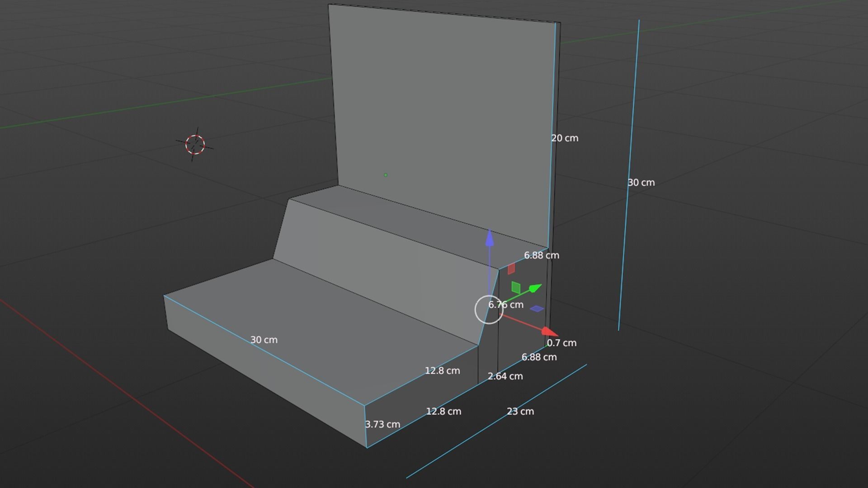868x488 pixels.
Task: Click the small blue plane handle on gizmo
Action: click(x=537, y=309)
